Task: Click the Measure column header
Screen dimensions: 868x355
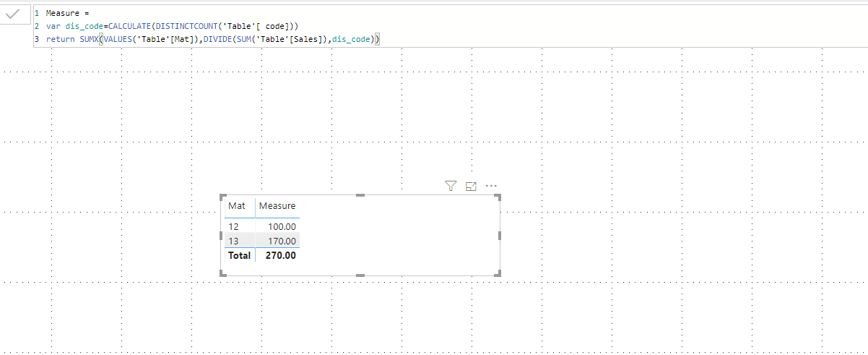Action: coord(277,206)
